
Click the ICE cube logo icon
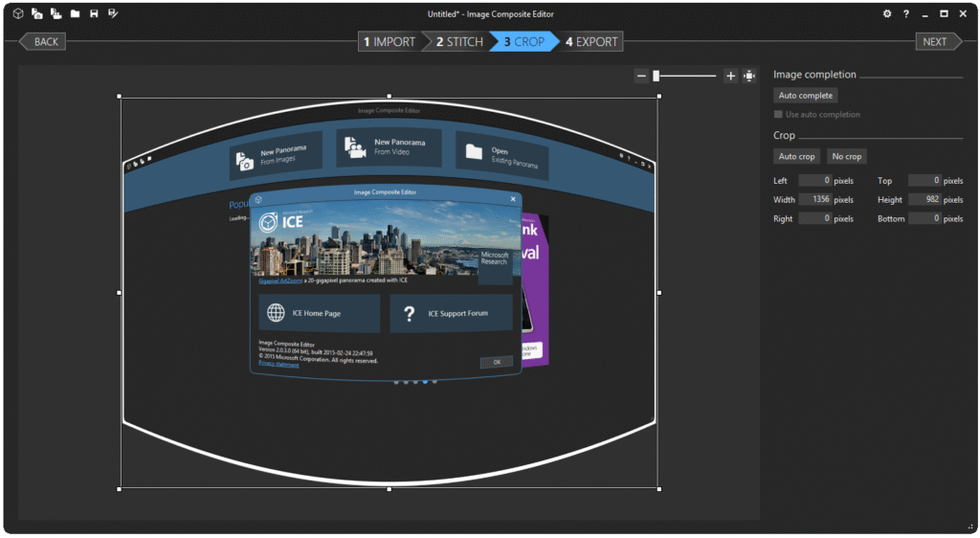pos(18,13)
